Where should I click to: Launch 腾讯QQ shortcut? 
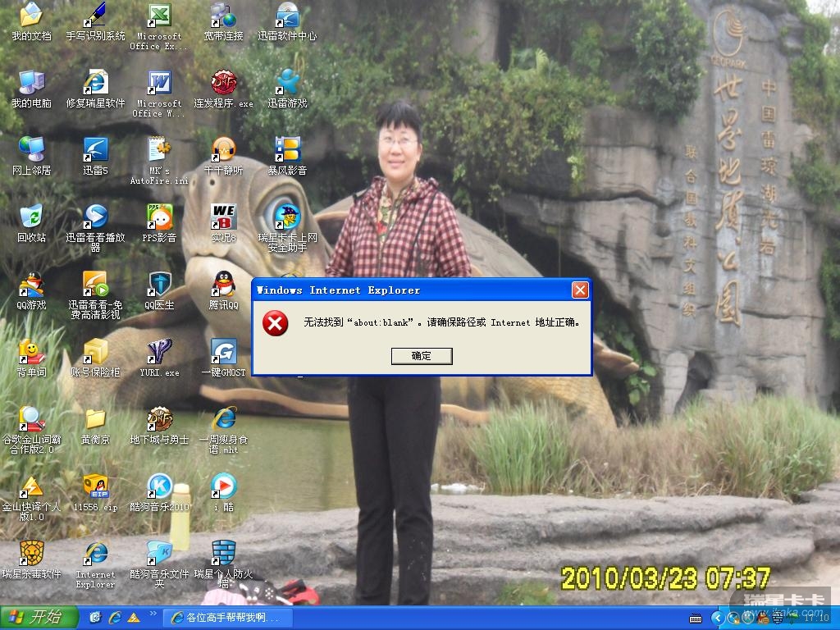click(223, 291)
